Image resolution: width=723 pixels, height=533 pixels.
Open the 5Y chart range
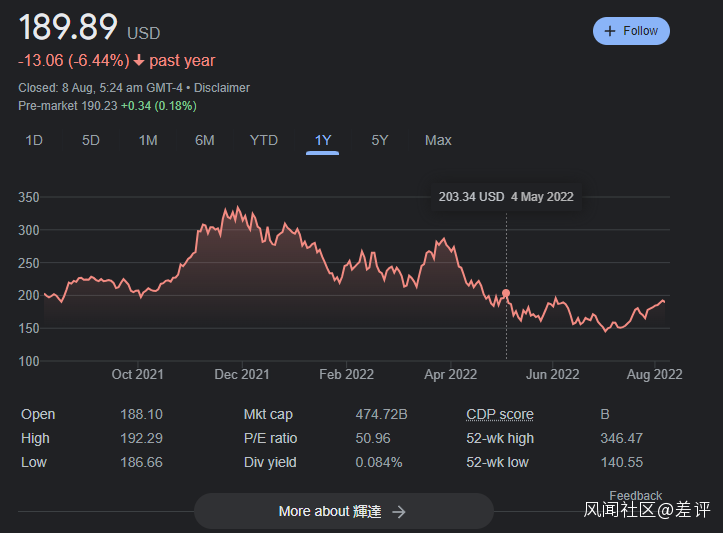pos(380,141)
